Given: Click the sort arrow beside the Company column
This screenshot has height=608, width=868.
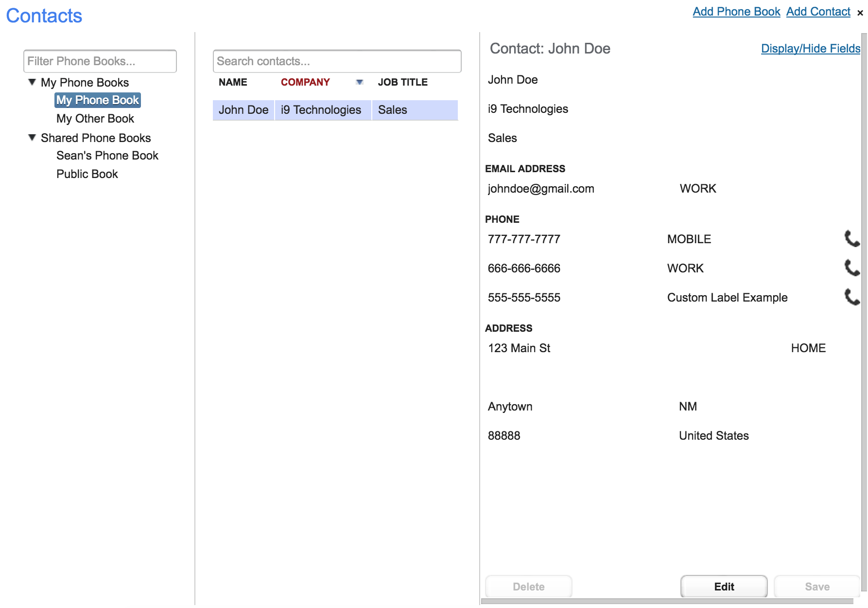Looking at the screenshot, I should click(x=360, y=82).
